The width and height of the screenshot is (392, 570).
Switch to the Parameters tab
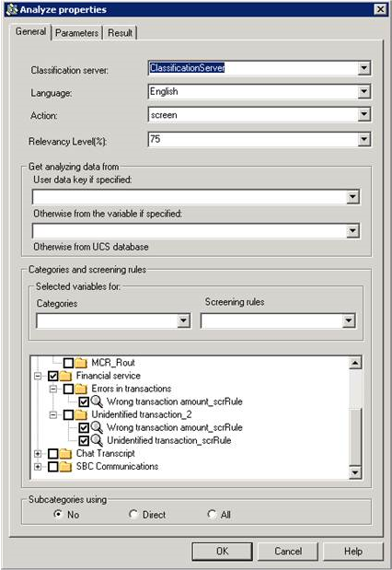[76, 33]
